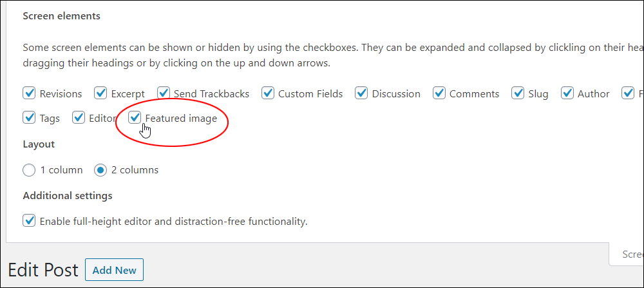Uncheck the Comments checkbox
Viewport: 644px width, 288px height.
point(439,93)
